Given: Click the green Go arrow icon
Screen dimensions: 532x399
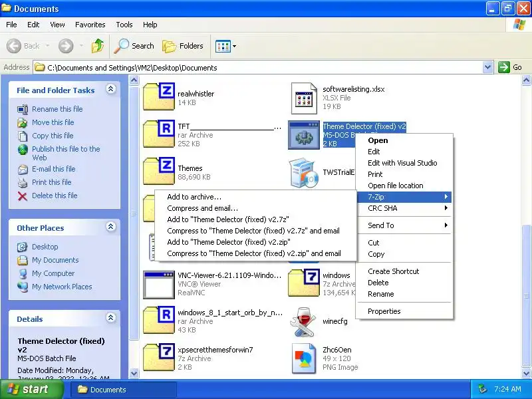Looking at the screenshot, I should point(504,67).
